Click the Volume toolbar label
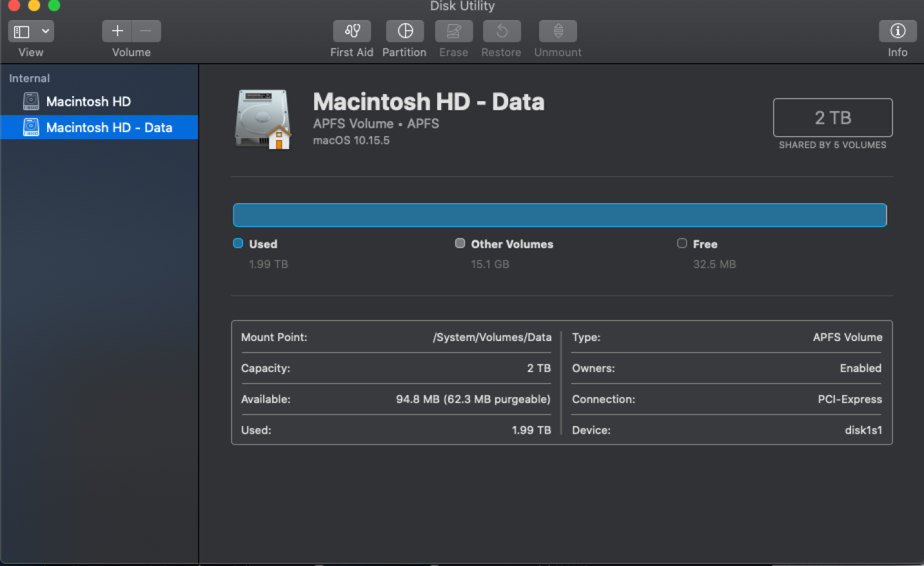The image size is (924, 566). (132, 52)
